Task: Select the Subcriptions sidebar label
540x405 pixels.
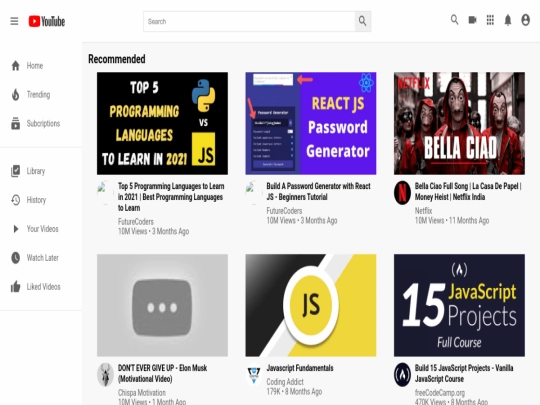Action: coord(43,123)
